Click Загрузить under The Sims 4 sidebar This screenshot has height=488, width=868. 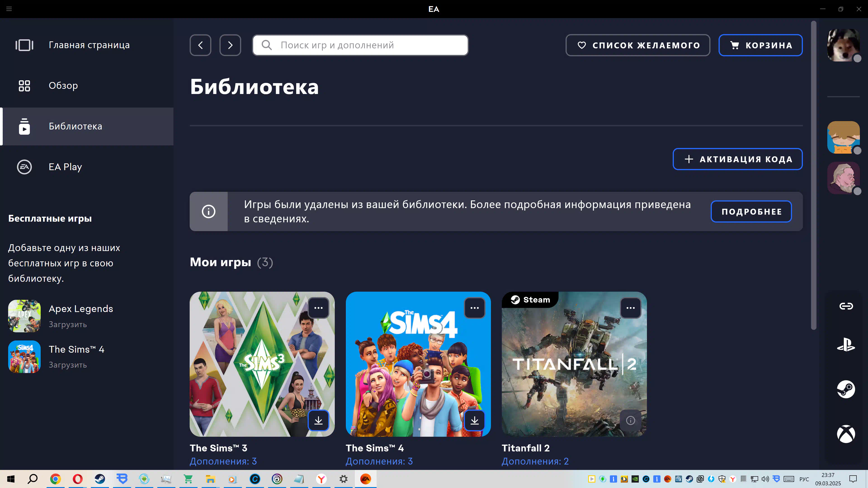click(x=68, y=365)
